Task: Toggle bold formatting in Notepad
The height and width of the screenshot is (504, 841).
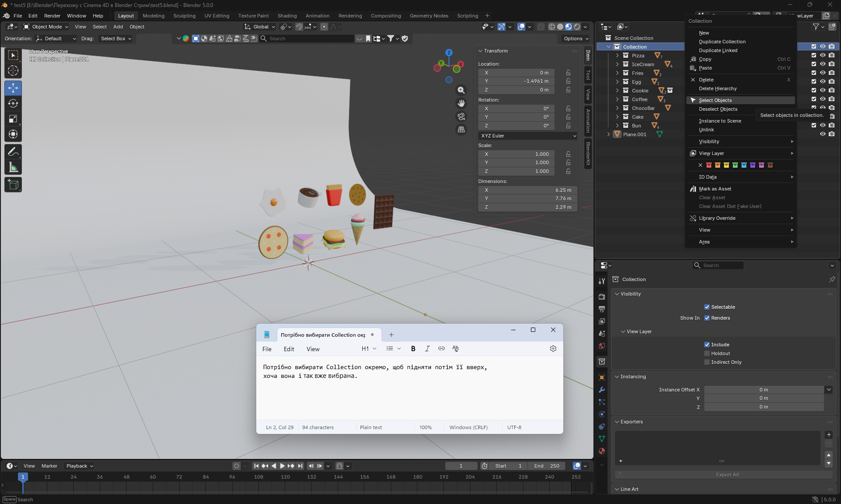Action: tap(413, 349)
